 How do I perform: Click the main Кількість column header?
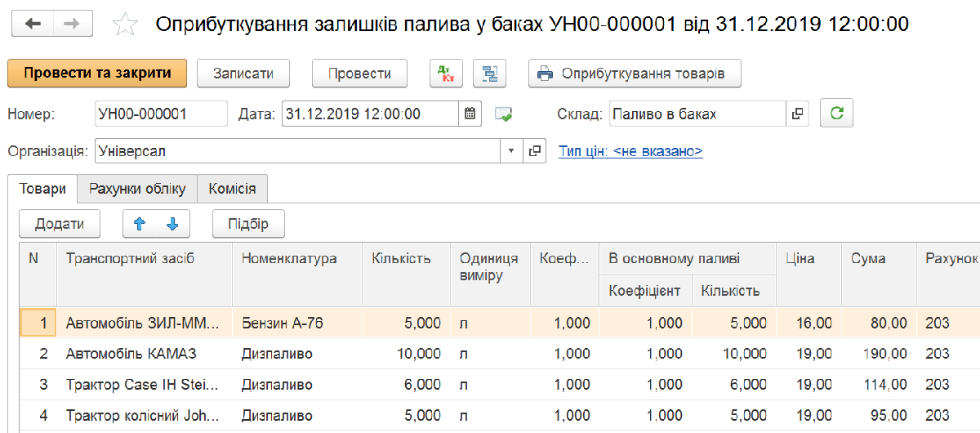406,275
